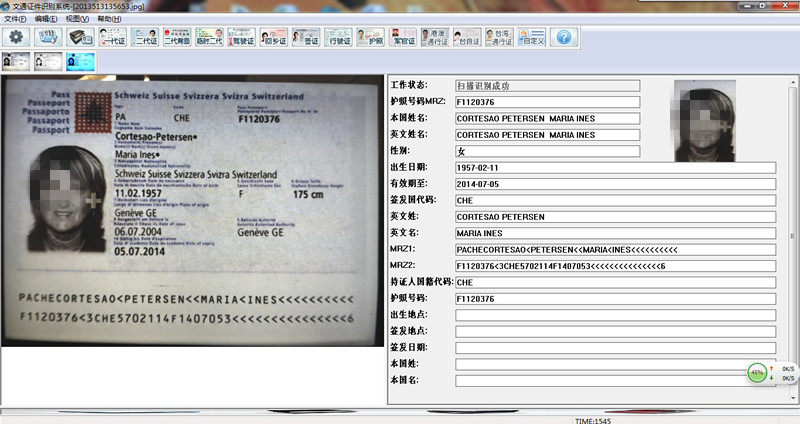Click the 持证人国籍代码 field
This screenshot has height=424, width=800.
615,282
